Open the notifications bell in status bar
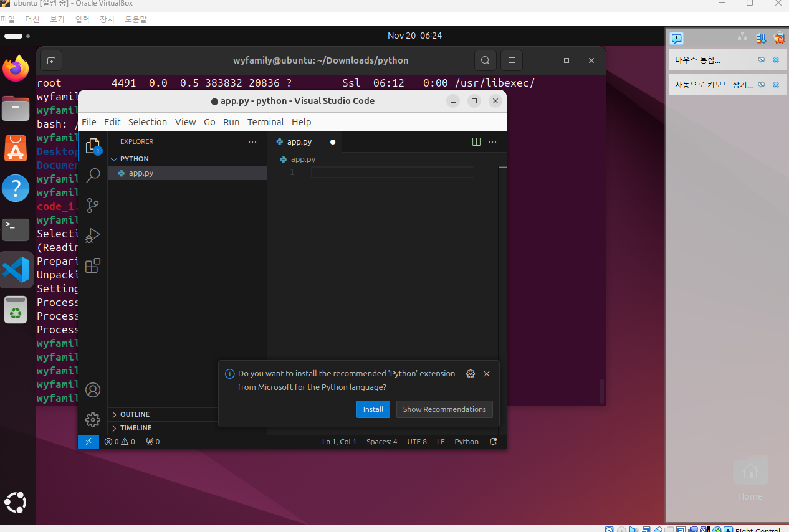Viewport: 789px width, 532px height. click(494, 442)
